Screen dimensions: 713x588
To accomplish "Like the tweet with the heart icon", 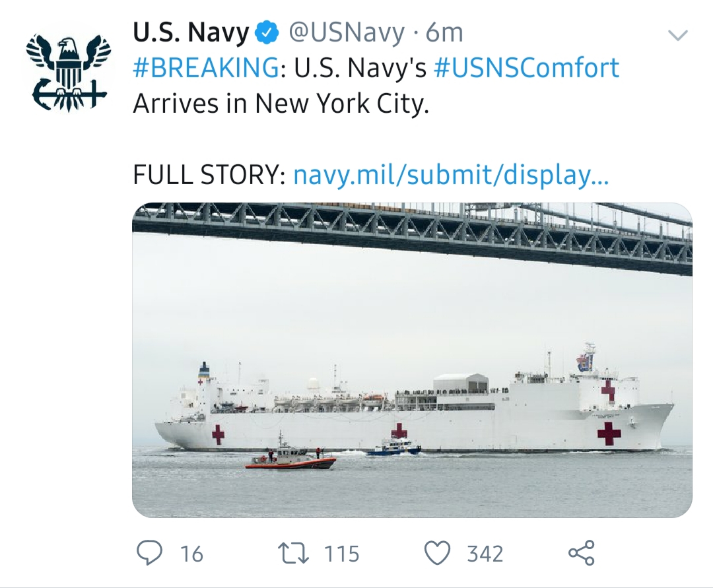I will 437,553.
